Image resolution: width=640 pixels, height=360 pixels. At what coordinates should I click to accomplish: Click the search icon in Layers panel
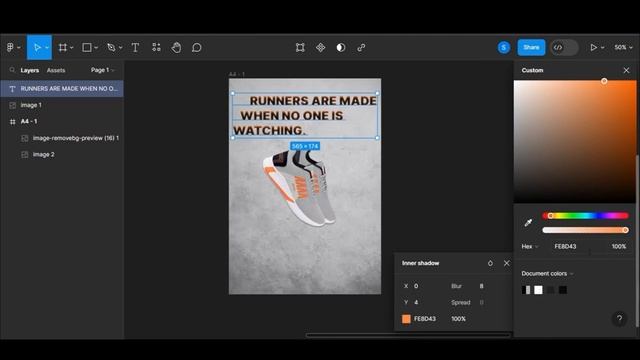click(x=12, y=70)
